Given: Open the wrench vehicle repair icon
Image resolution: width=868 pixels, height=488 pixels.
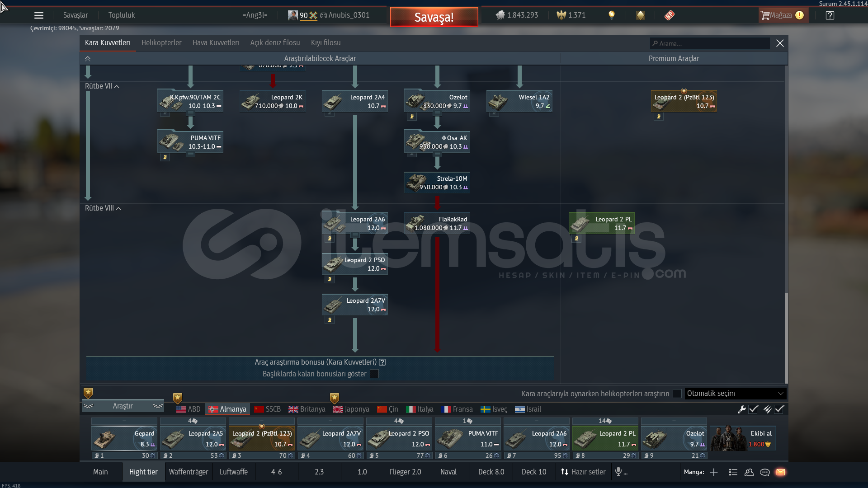Looking at the screenshot, I should click(741, 409).
